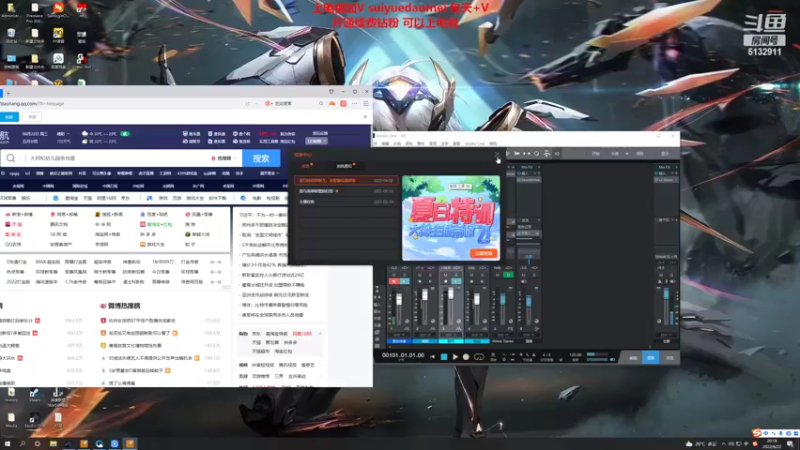Click the channel 1 volume fader handle
800x450 pixels.
click(399, 299)
